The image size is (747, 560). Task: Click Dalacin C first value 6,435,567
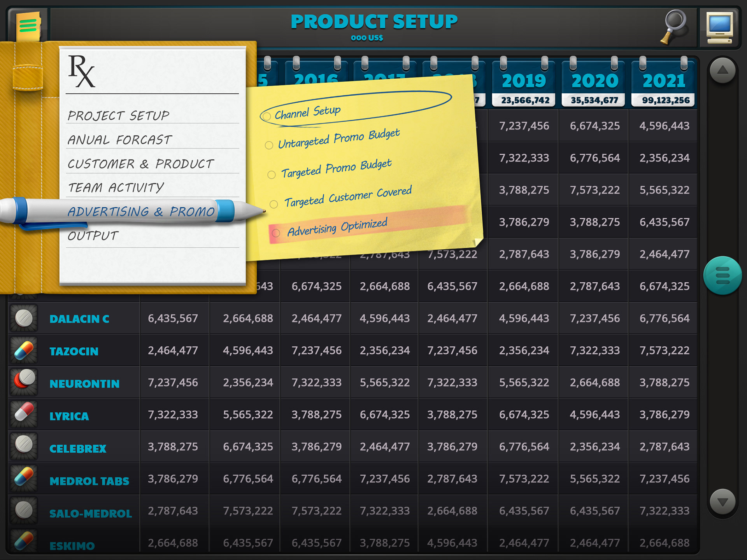(x=173, y=318)
